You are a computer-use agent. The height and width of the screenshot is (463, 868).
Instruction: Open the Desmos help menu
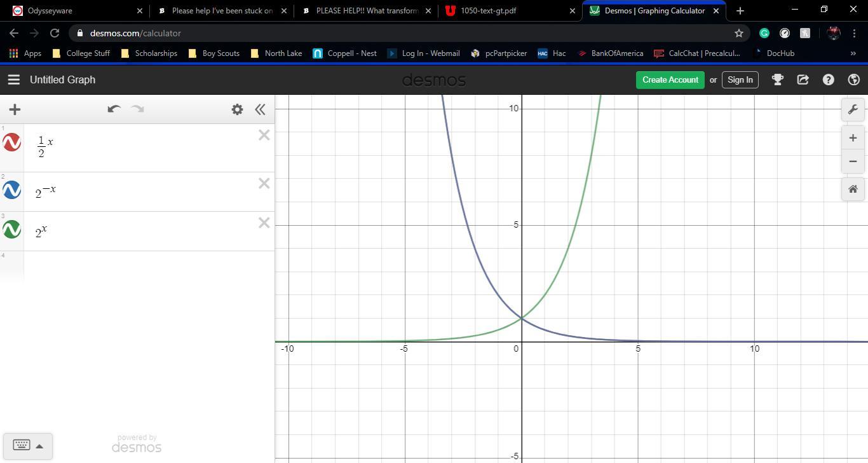(829, 79)
